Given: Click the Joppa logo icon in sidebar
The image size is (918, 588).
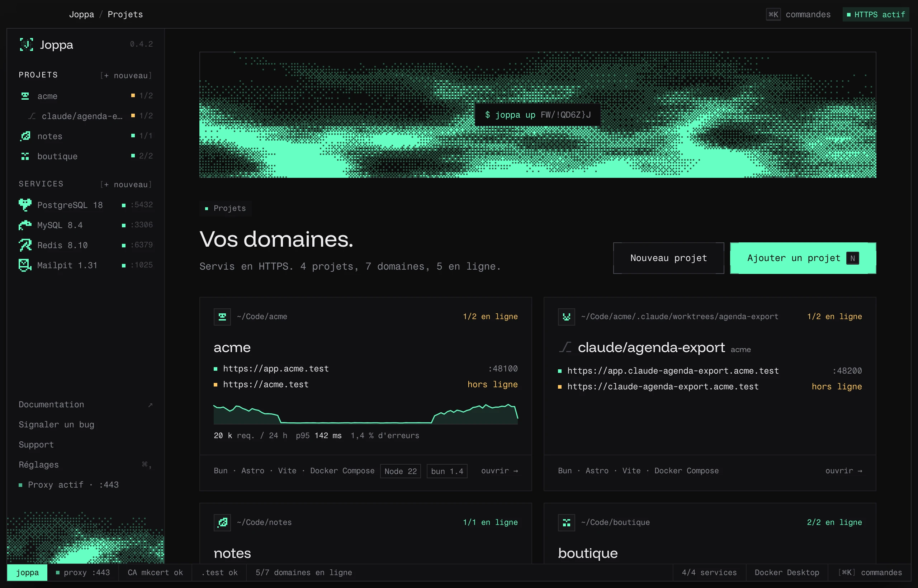Looking at the screenshot, I should tap(26, 45).
